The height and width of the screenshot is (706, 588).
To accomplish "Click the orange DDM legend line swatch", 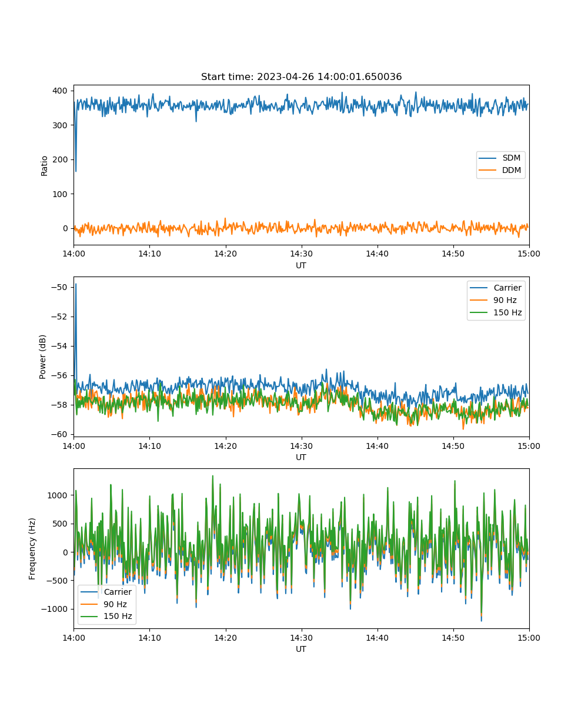I will coord(489,171).
